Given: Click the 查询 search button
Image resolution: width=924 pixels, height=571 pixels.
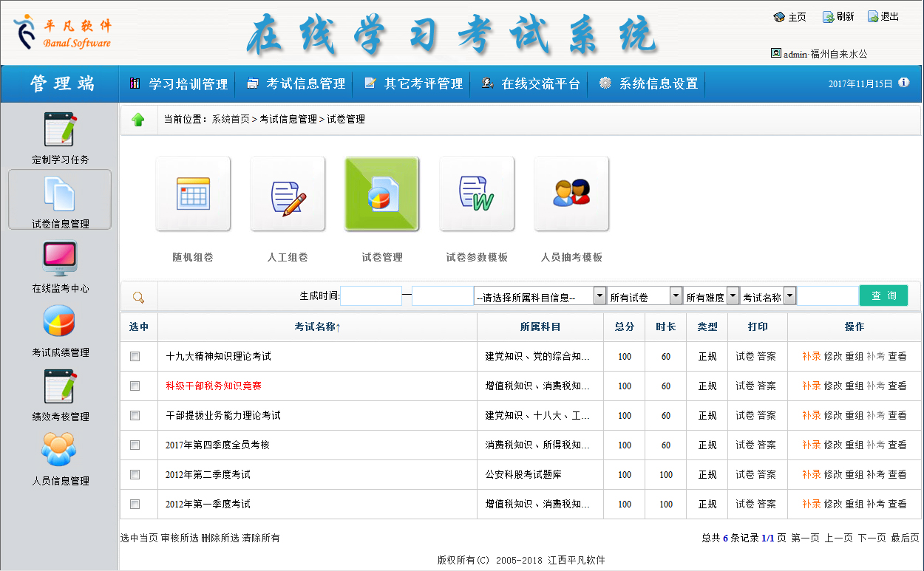Looking at the screenshot, I should (x=883, y=296).
